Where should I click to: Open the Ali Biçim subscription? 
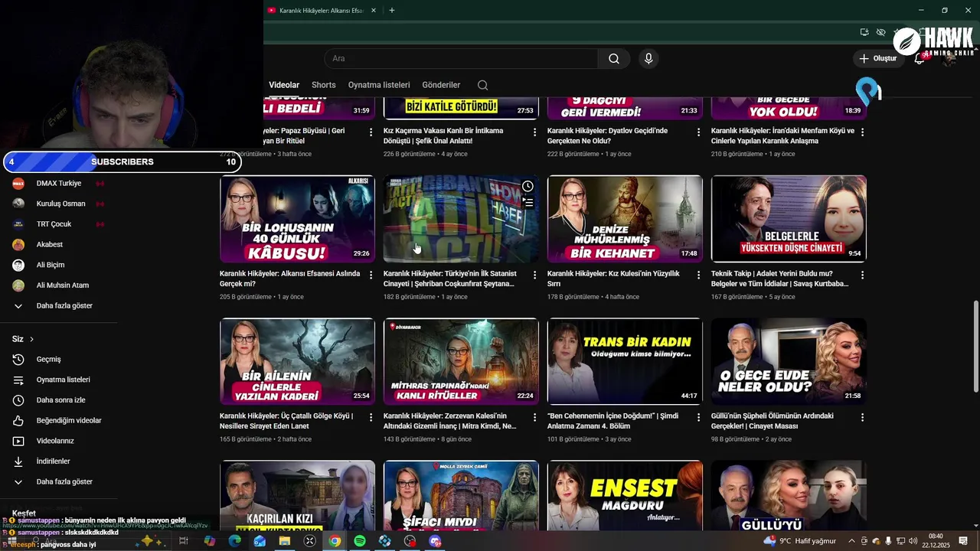click(x=51, y=265)
